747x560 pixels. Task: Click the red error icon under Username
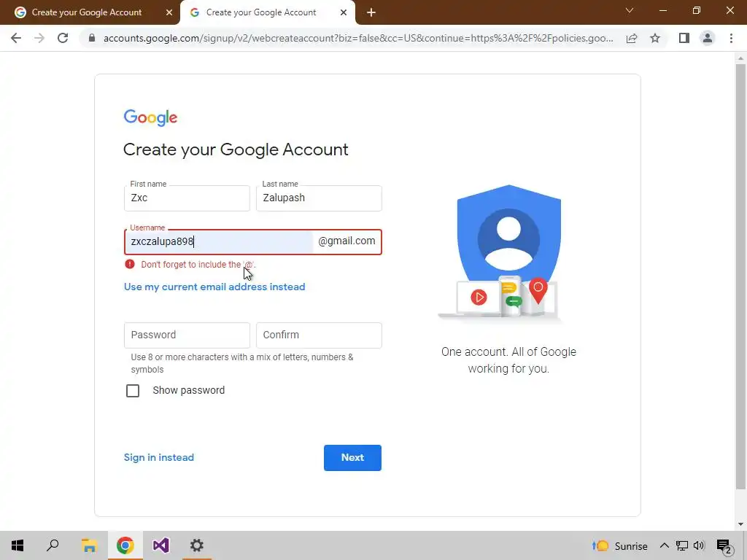point(130,264)
